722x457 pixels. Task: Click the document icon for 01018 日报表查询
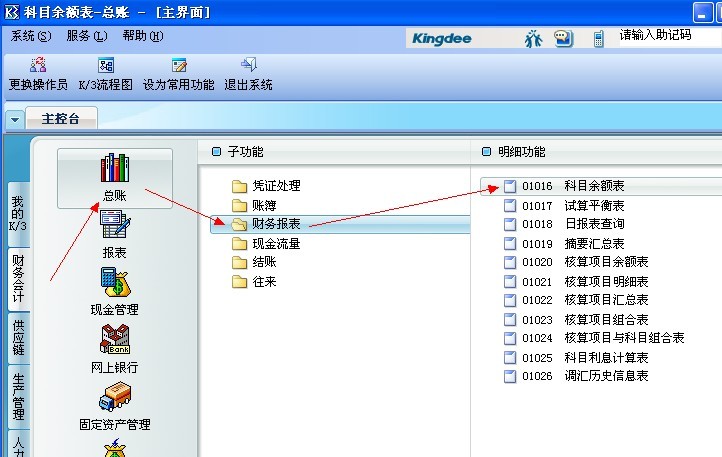coord(510,224)
